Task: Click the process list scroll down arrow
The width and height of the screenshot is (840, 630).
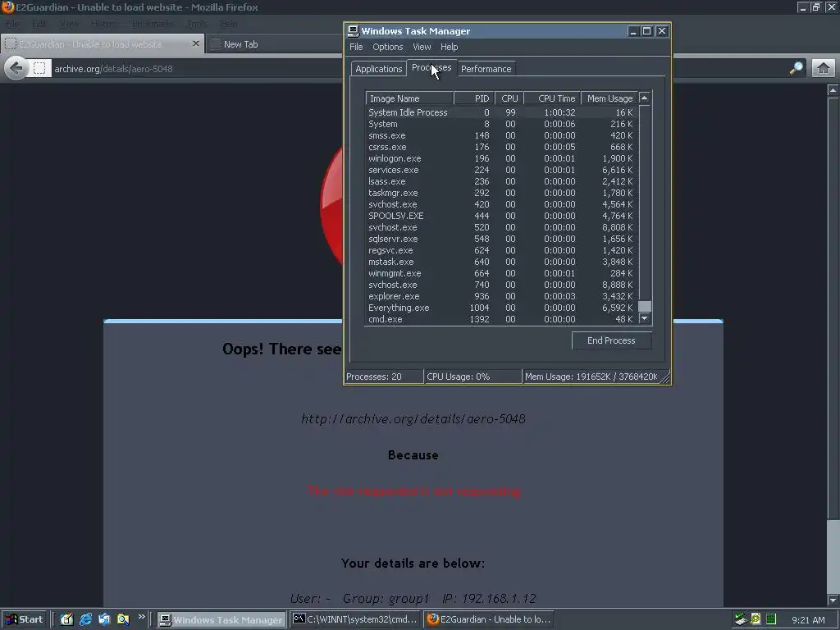Action: [x=645, y=318]
